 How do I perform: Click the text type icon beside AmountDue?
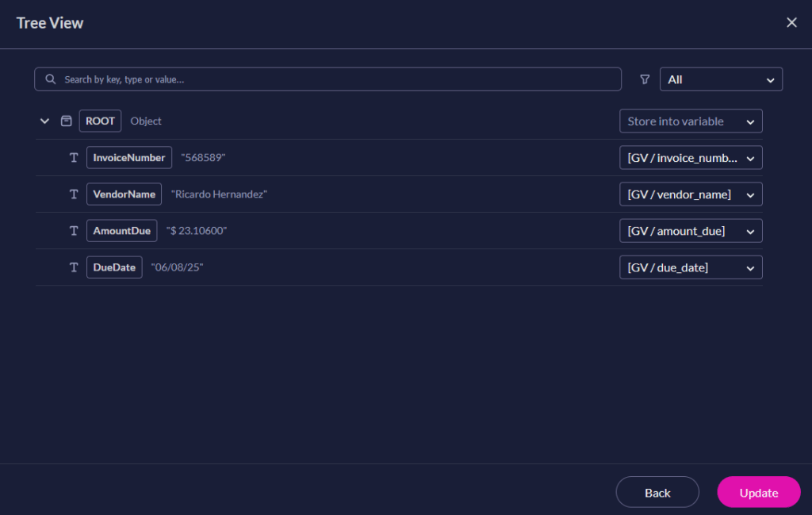[x=74, y=230]
